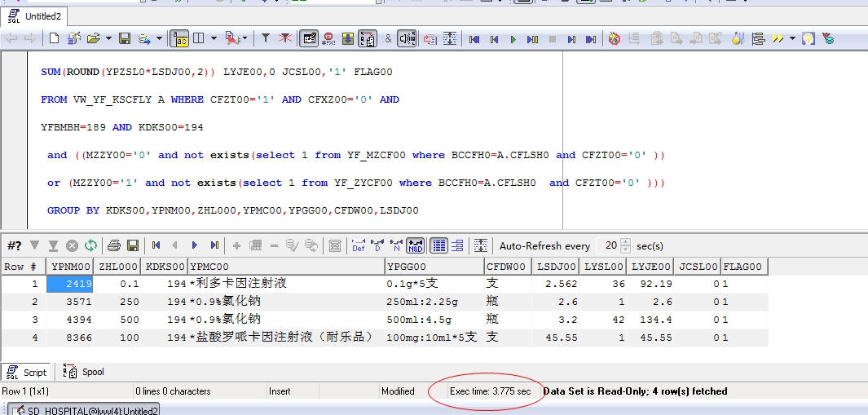Toggle the 'N' column sizing option

point(396,245)
